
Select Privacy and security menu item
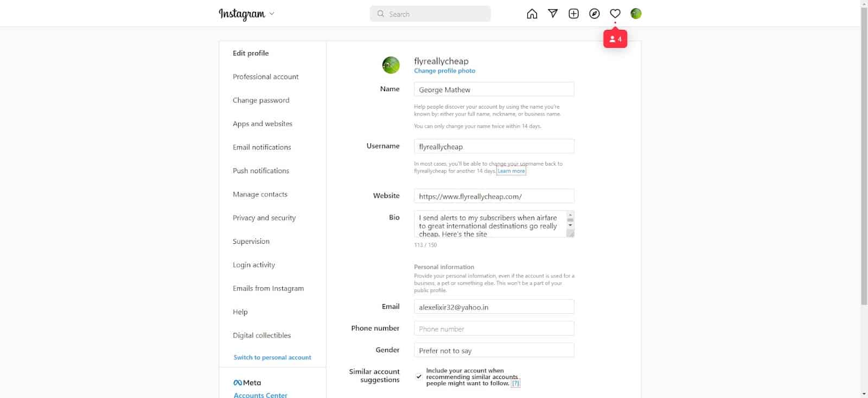(x=264, y=218)
